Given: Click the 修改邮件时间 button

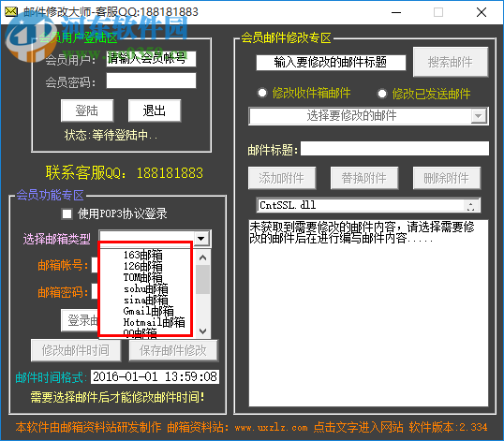Looking at the screenshot, I should pyautogui.click(x=76, y=350).
